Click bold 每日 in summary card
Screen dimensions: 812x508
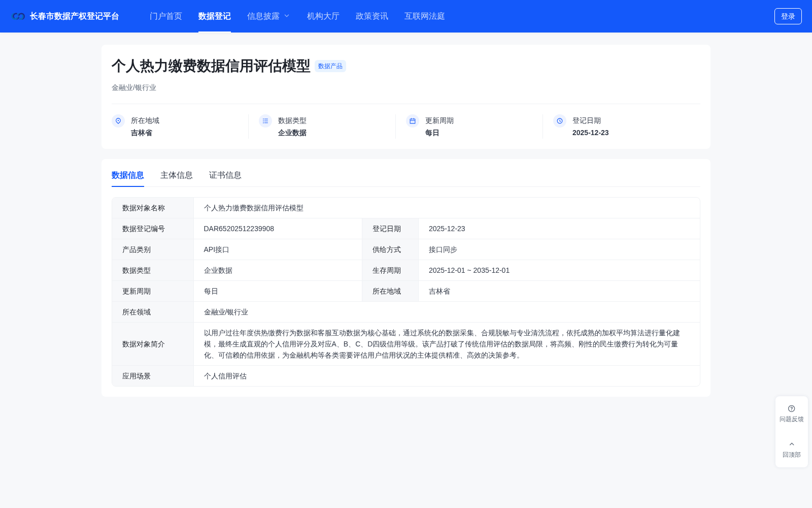coord(432,133)
